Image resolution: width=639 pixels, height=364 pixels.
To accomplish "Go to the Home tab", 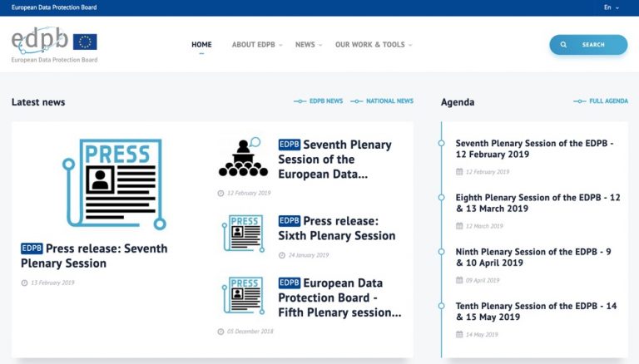I will click(x=201, y=45).
